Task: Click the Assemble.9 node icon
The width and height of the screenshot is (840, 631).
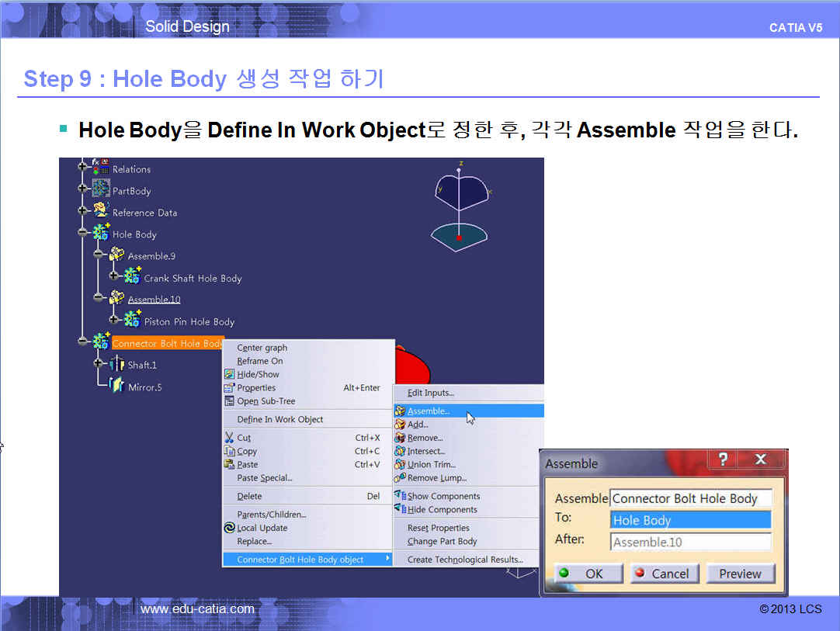Action: click(x=116, y=255)
